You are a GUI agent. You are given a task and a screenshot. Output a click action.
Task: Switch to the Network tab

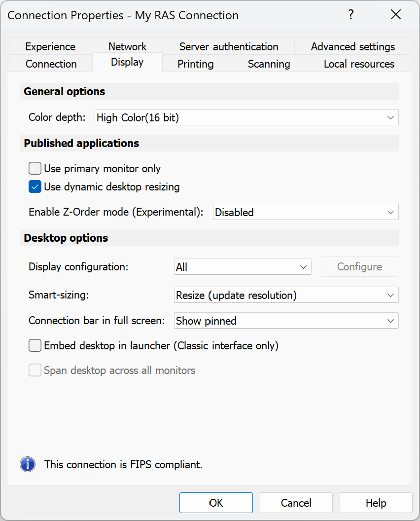[x=127, y=46]
